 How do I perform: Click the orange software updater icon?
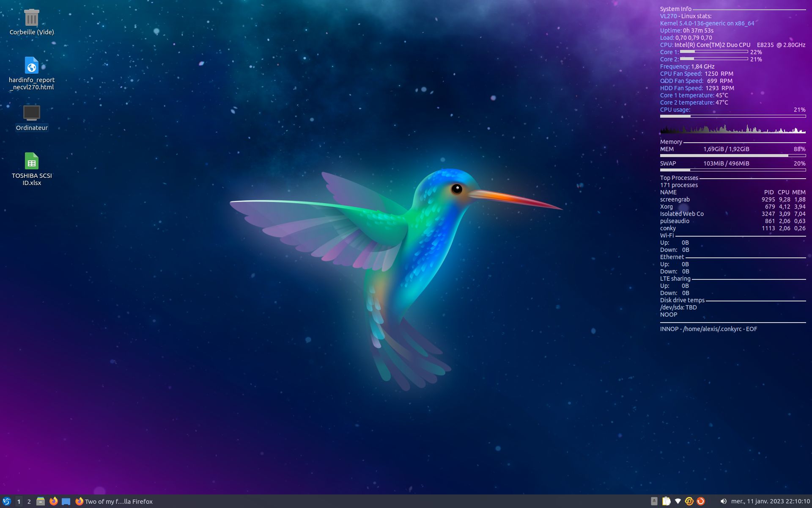[x=700, y=501]
